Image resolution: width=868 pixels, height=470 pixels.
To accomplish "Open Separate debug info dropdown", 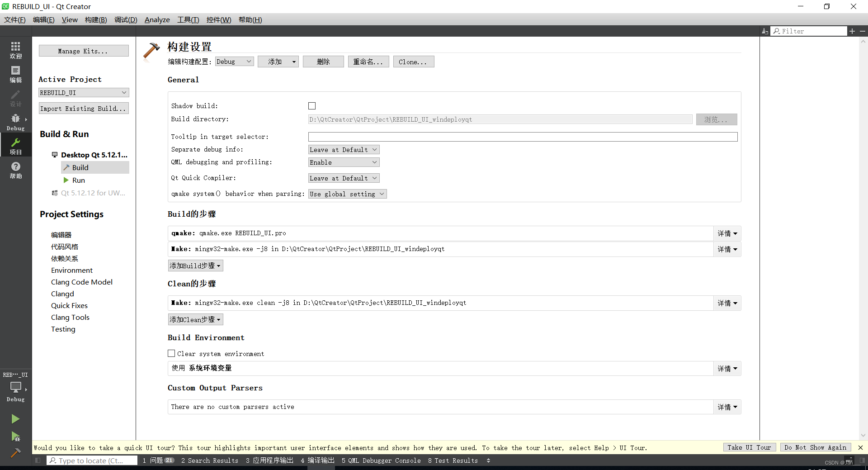I will click(x=344, y=150).
